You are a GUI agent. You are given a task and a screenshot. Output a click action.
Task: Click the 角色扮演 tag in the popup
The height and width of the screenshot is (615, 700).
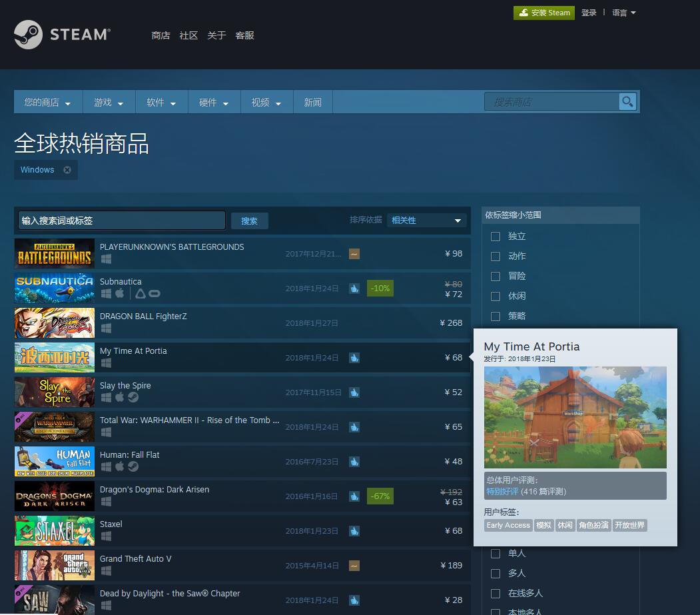(x=593, y=525)
